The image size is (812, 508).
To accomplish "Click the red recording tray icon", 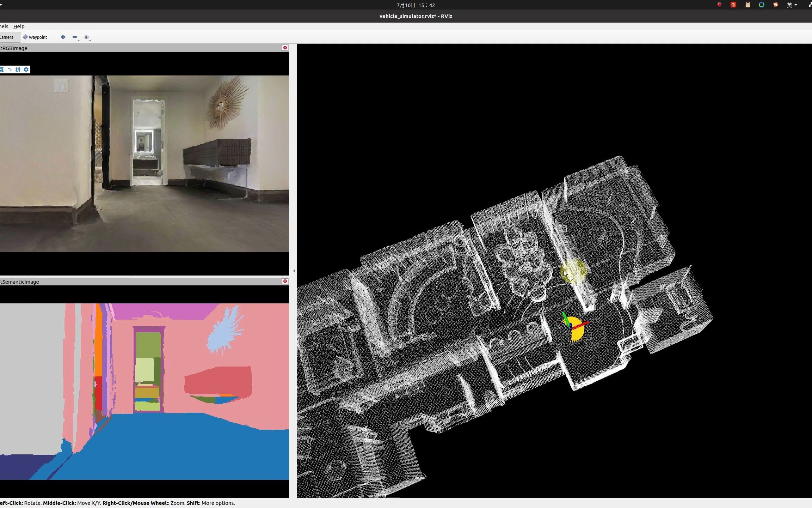I will [719, 5].
